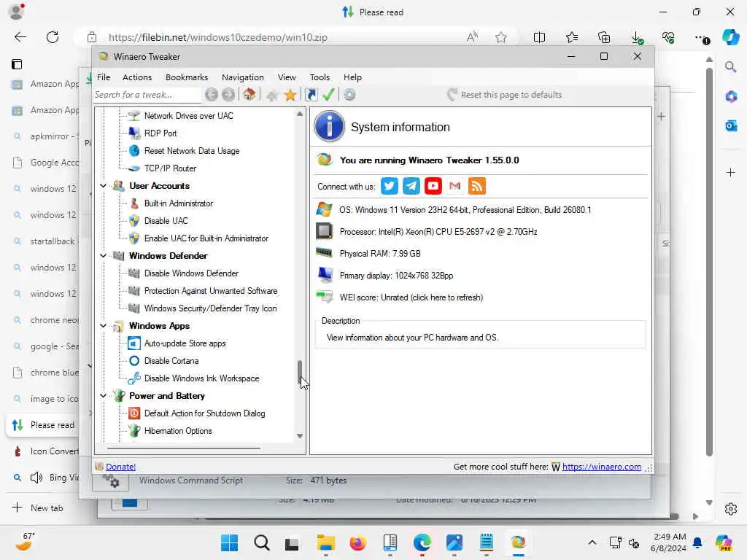The width and height of the screenshot is (747, 560).
Task: Click the Search for a tweak field
Action: [x=147, y=95]
